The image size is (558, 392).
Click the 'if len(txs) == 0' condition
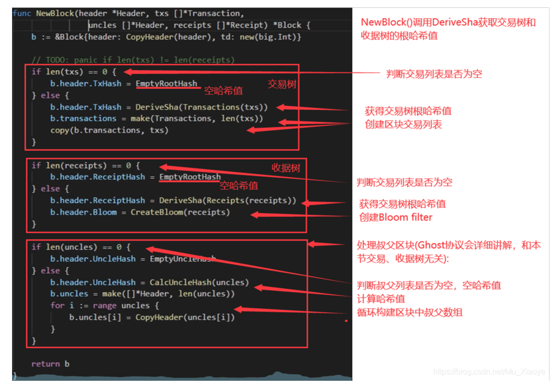[x=74, y=72]
